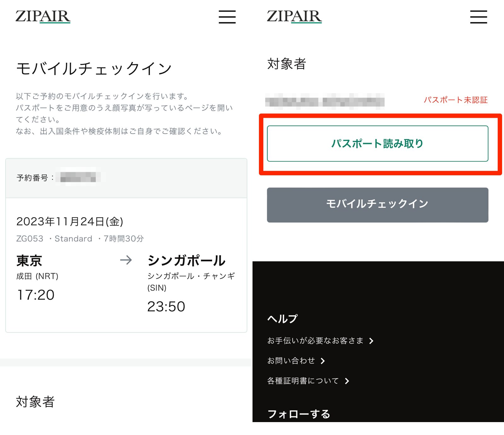Click the blurred reservation number value
The height and width of the screenshot is (435, 504).
[79, 177]
